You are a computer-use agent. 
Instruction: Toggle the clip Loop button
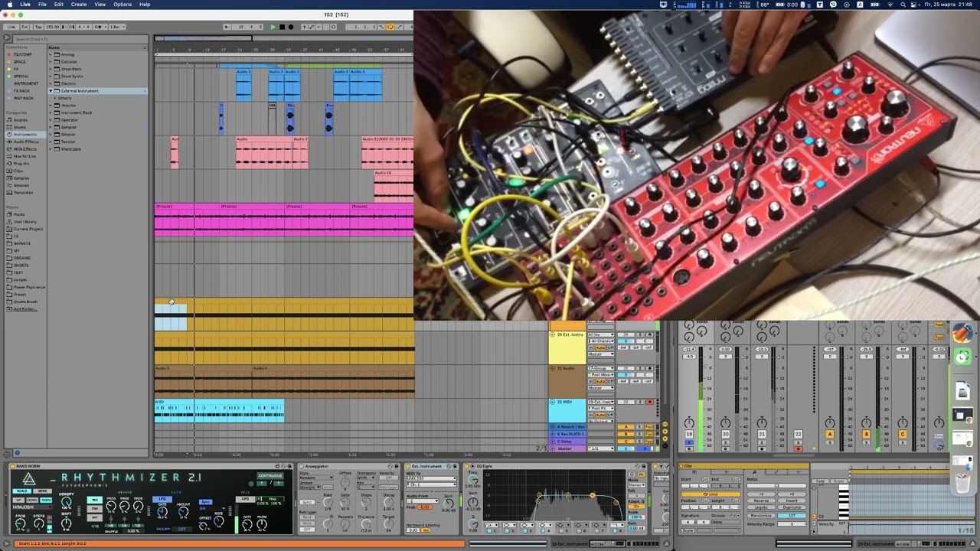[710, 494]
